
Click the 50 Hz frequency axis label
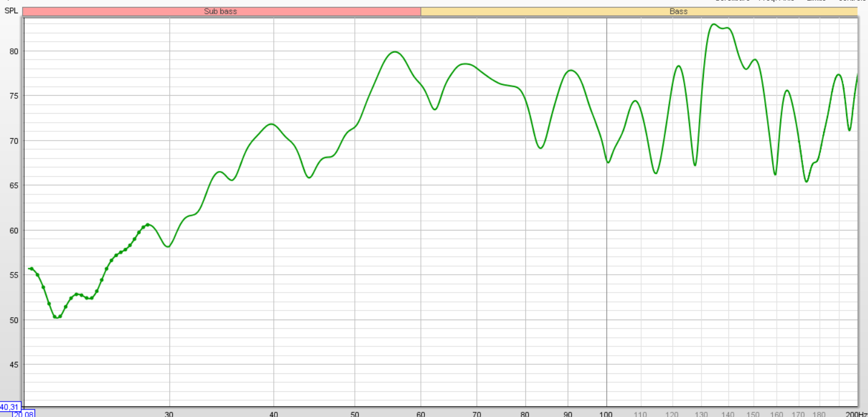pos(355,414)
